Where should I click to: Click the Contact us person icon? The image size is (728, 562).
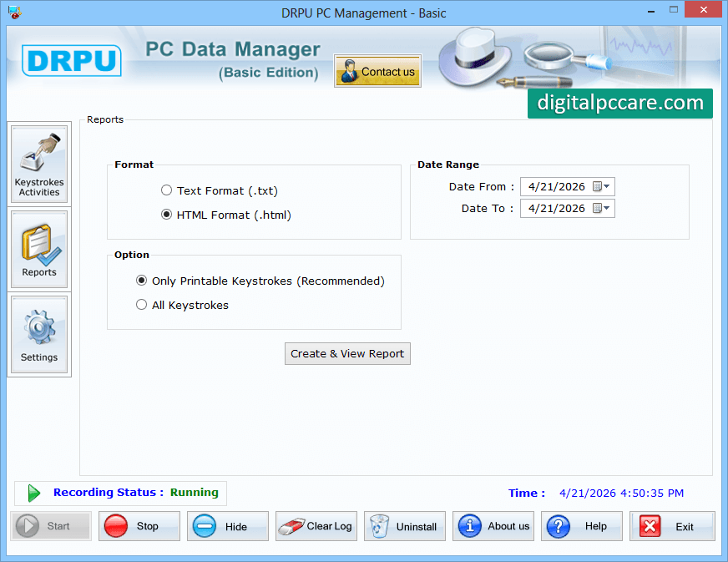349,71
